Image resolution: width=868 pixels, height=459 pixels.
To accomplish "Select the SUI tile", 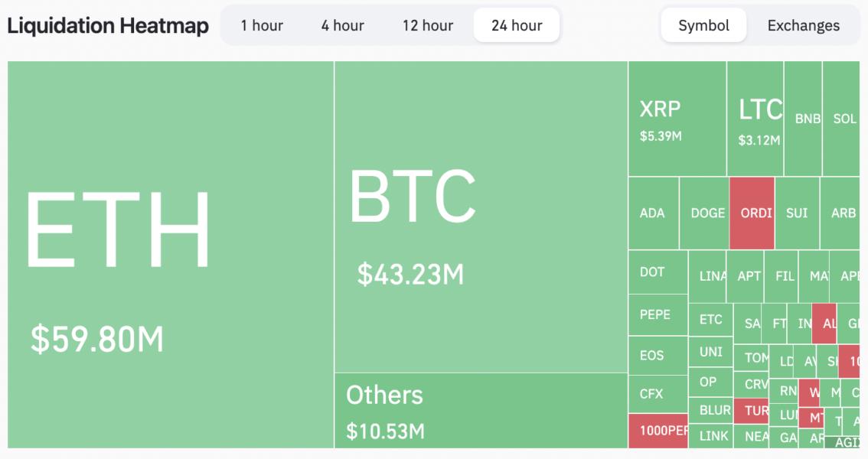I will (x=798, y=213).
